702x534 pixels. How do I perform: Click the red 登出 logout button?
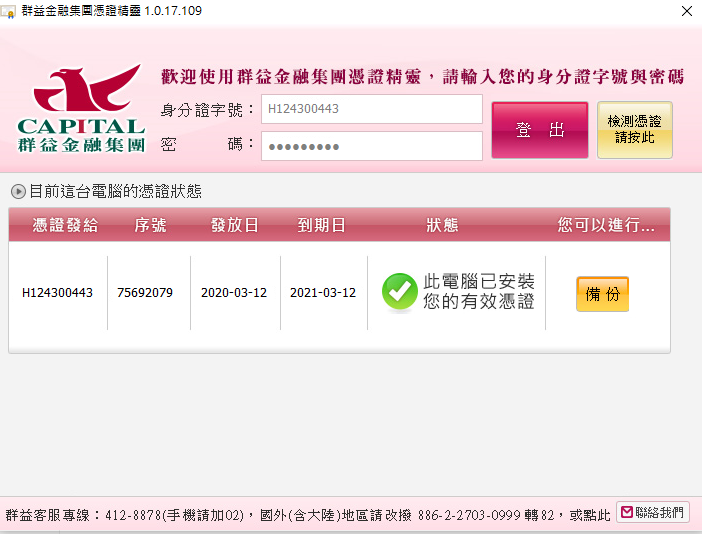539,130
